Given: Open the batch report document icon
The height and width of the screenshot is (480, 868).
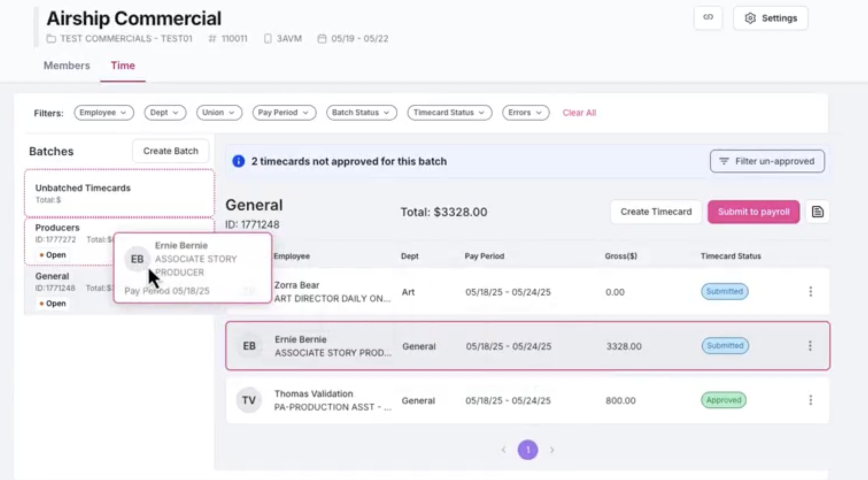Looking at the screenshot, I should 817,211.
